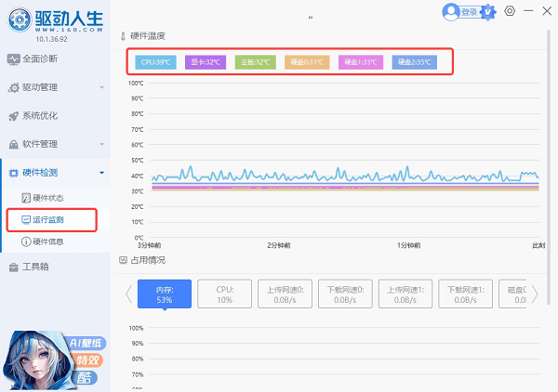Toggle the 主板 temperature legend tag

(x=256, y=62)
